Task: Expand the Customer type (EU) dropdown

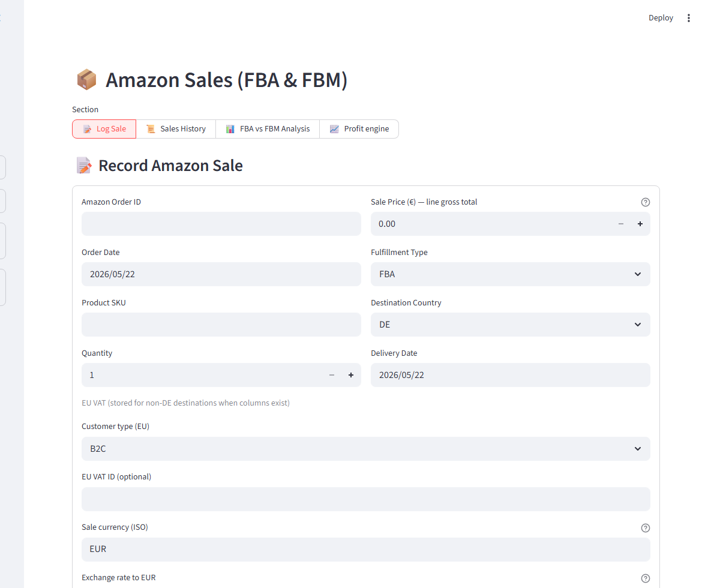Action: (x=366, y=449)
